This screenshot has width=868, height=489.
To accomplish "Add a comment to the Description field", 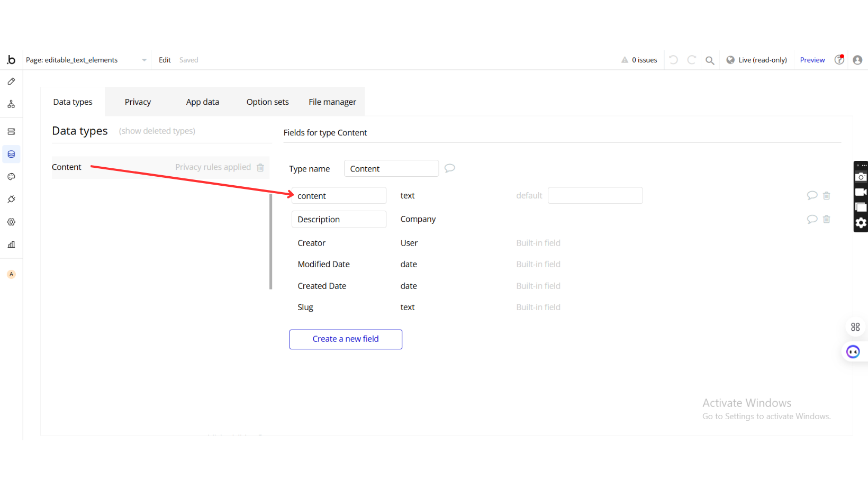I will (x=812, y=219).
